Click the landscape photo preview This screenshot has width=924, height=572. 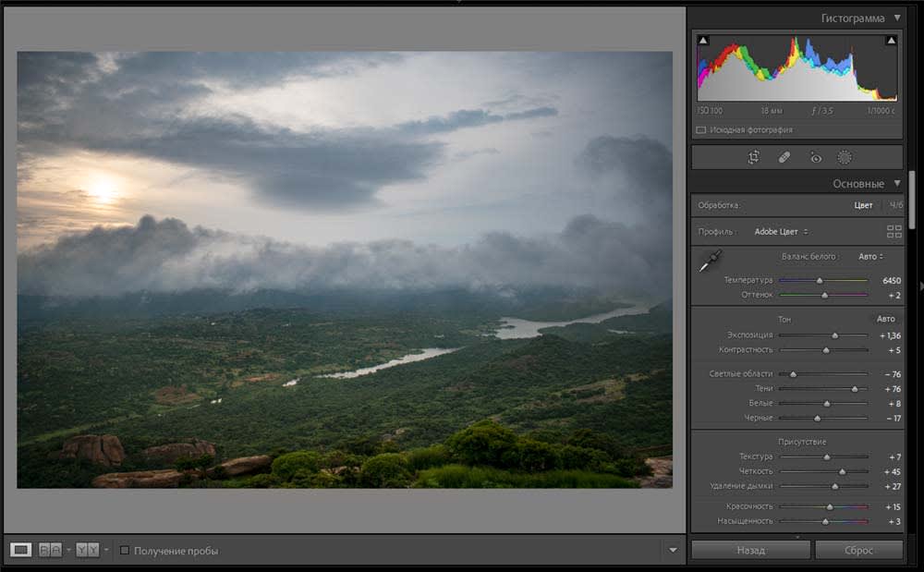345,270
